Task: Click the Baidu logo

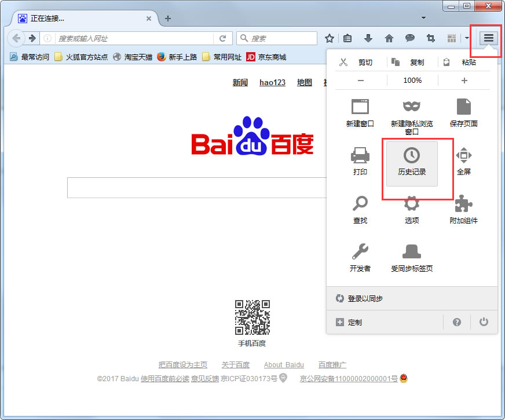Action: point(253,136)
